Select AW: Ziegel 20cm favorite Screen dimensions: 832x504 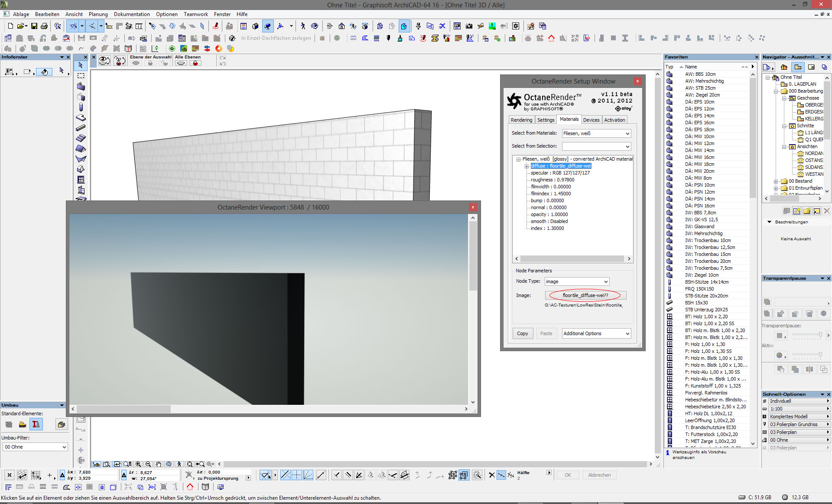702,95
